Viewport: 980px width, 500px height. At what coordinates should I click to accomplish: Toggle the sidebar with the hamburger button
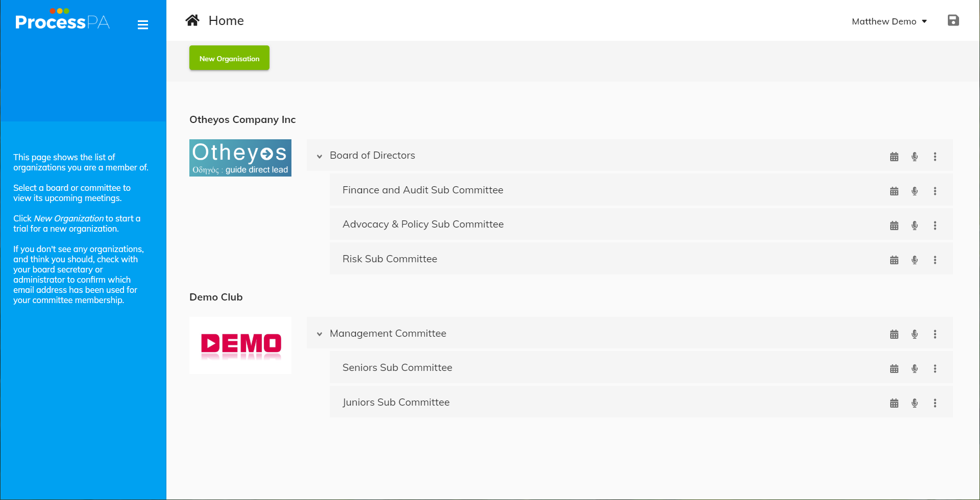143,24
